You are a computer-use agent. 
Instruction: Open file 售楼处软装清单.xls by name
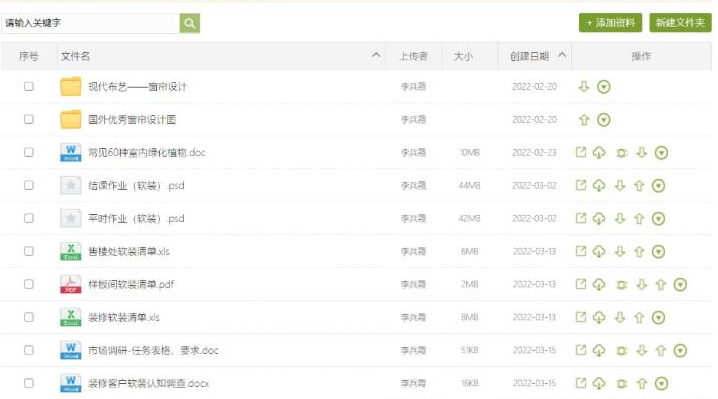click(129, 251)
